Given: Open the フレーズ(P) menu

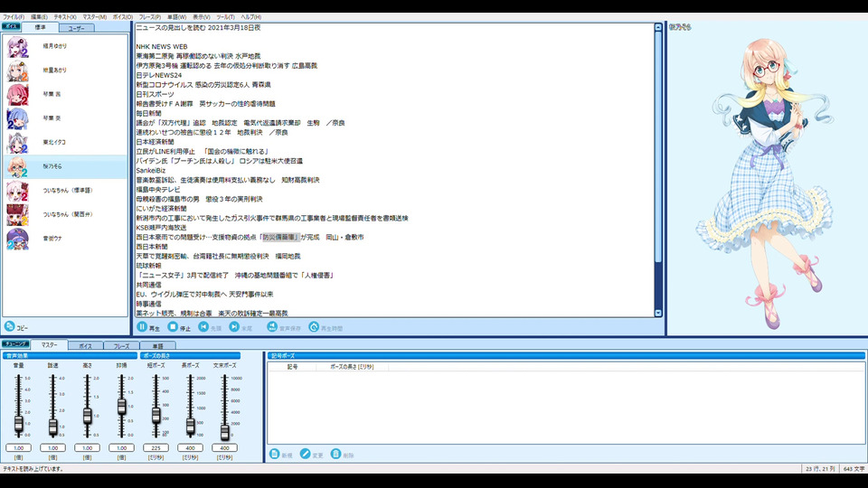Looking at the screenshot, I should click(x=150, y=17).
